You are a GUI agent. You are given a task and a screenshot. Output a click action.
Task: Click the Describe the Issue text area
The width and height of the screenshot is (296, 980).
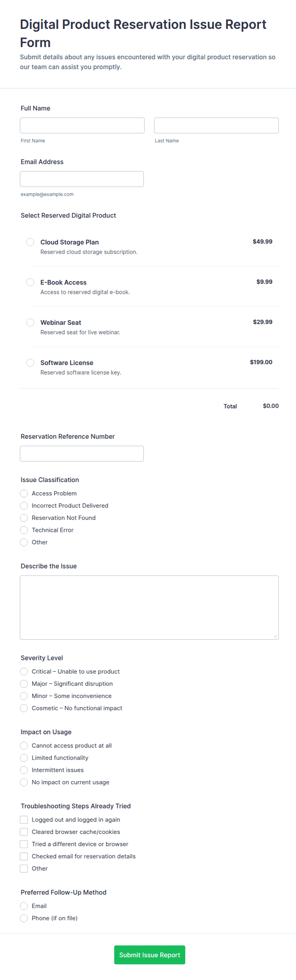pos(149,608)
